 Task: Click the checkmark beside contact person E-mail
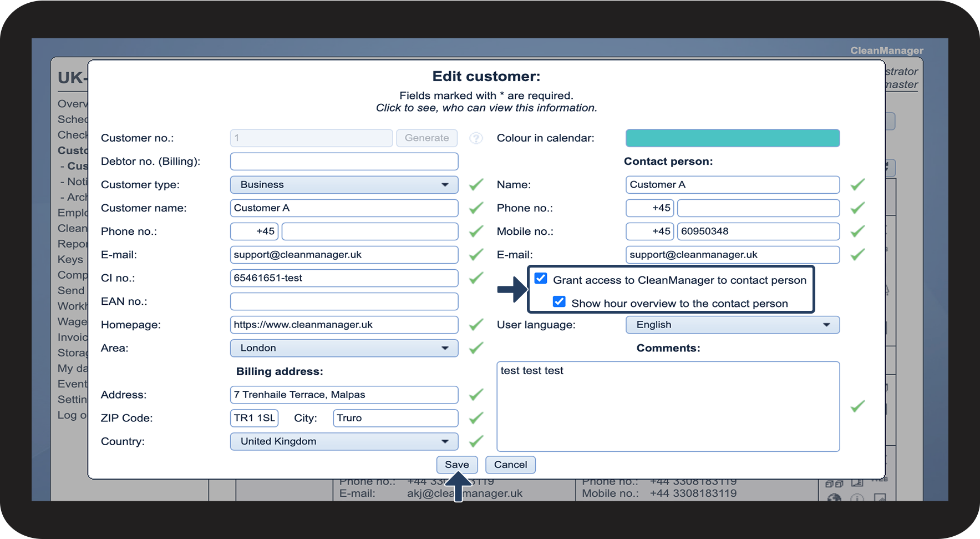(x=857, y=255)
